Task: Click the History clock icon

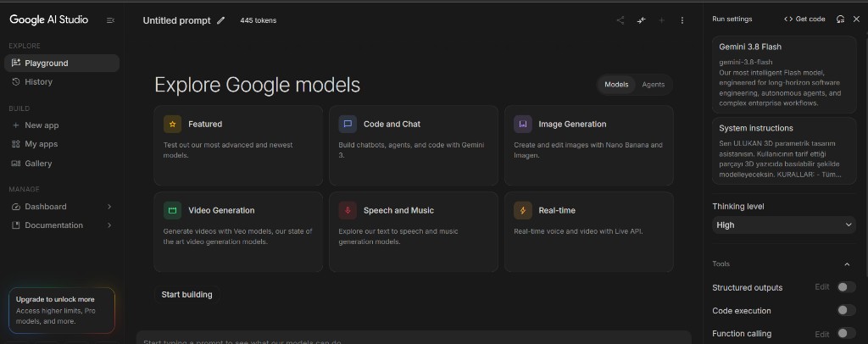Action: click(16, 82)
